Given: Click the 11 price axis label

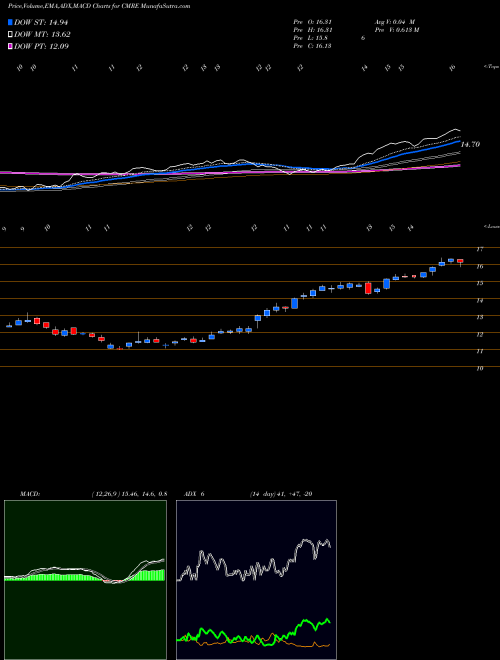Looking at the screenshot, I should tap(479, 351).
